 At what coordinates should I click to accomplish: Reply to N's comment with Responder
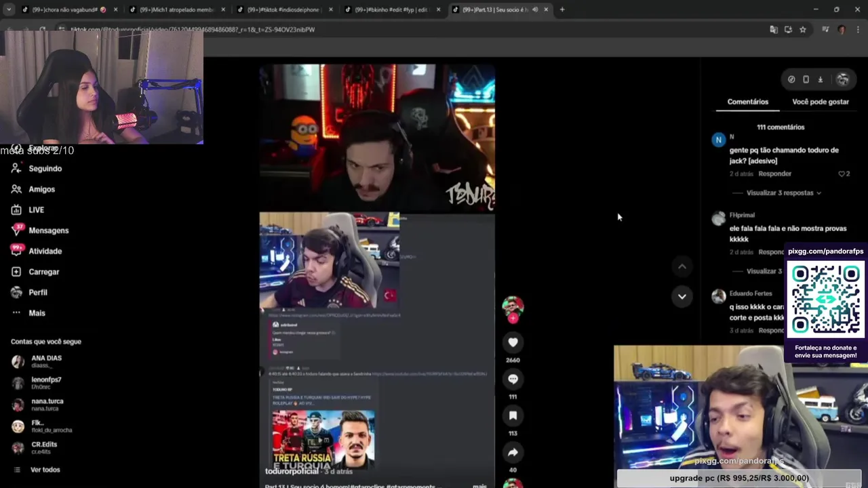pyautogui.click(x=774, y=174)
